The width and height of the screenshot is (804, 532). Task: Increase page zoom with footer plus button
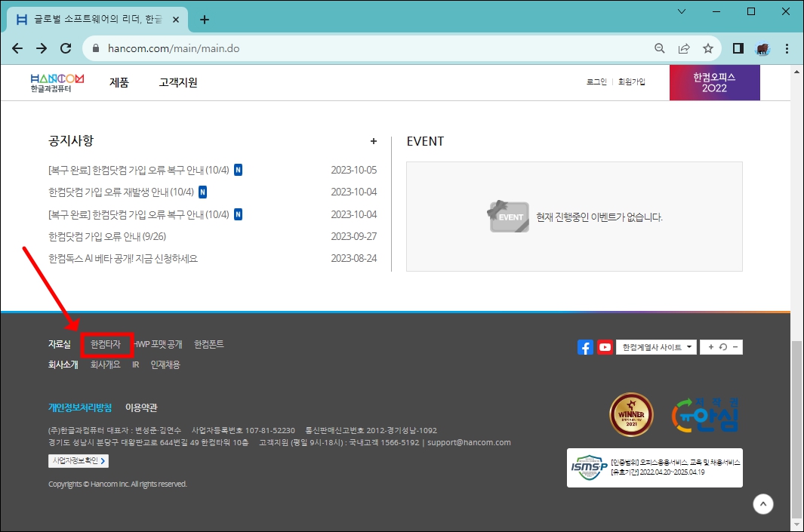[710, 347]
